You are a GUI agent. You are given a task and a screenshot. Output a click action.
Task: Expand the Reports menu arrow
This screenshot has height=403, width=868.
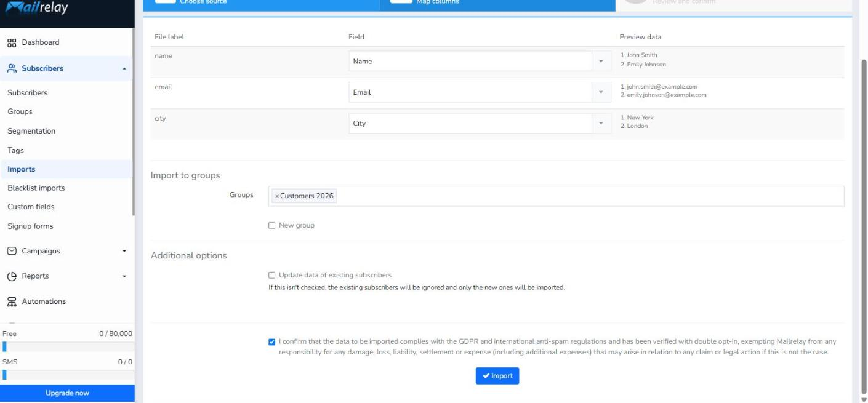tap(124, 276)
